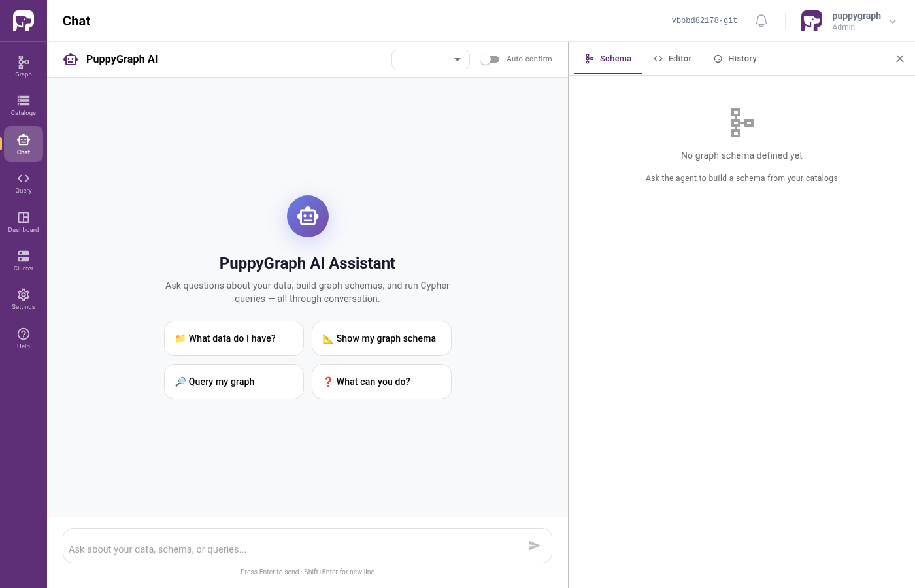
Task: Send the message with arrow icon
Action: 535,546
